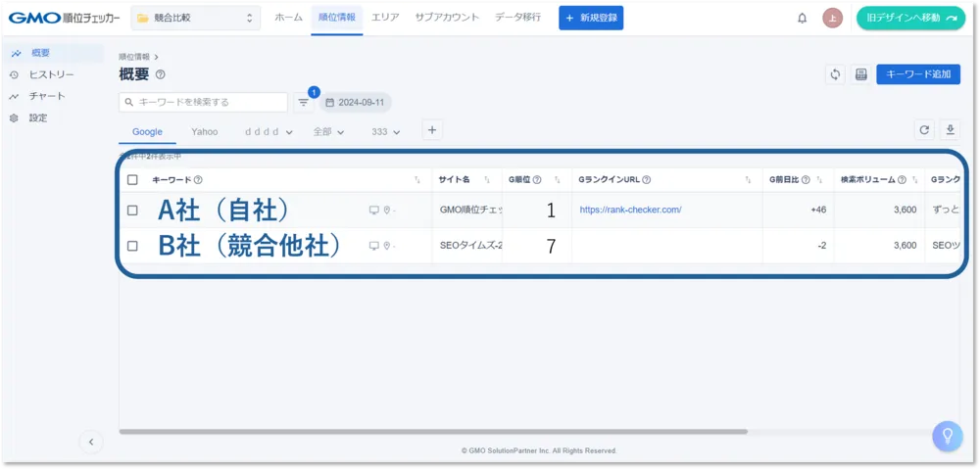This screenshot has width=980, height=469.
Task: Click the -2 G前日比 value
Action: point(821,246)
